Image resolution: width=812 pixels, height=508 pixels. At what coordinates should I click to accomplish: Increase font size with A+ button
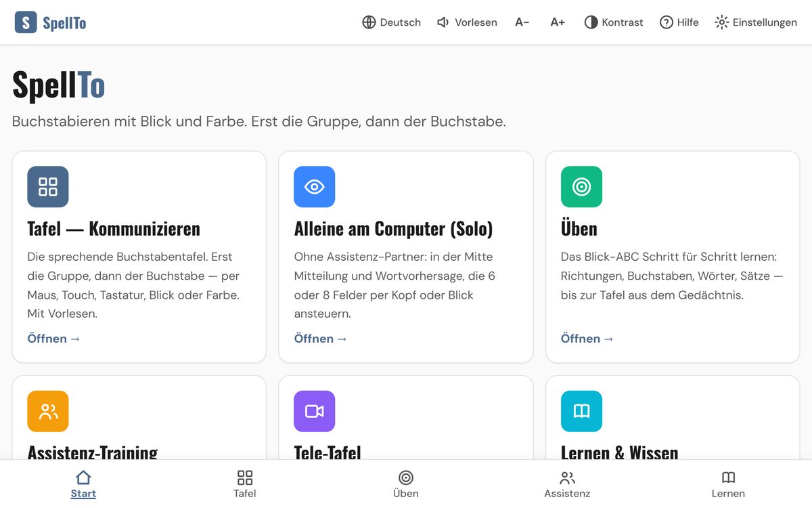tap(558, 22)
